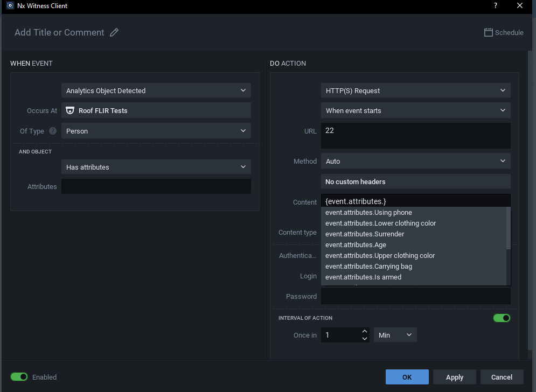This screenshot has width=536, height=392.
Task: Select event.attributes.Surrender suggestion
Action: (414, 234)
